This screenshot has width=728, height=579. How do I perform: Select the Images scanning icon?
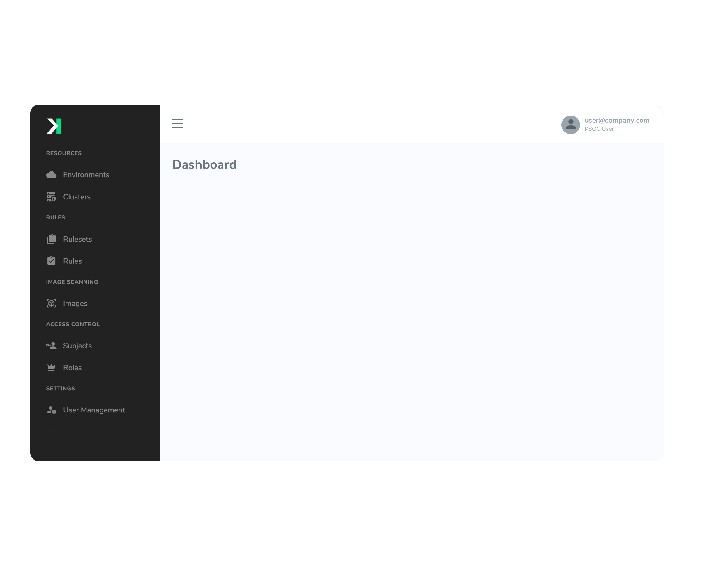52,303
